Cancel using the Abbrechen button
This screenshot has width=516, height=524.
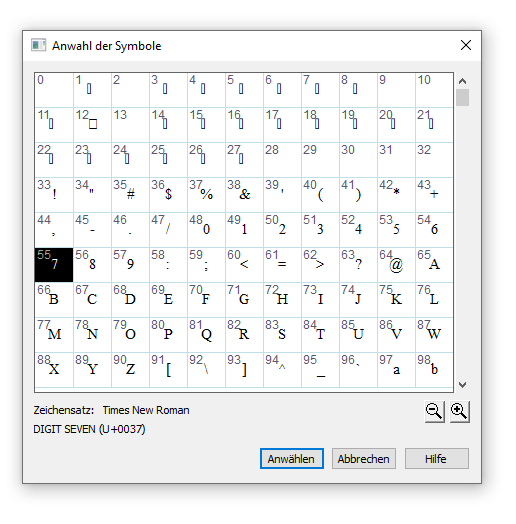tap(364, 458)
